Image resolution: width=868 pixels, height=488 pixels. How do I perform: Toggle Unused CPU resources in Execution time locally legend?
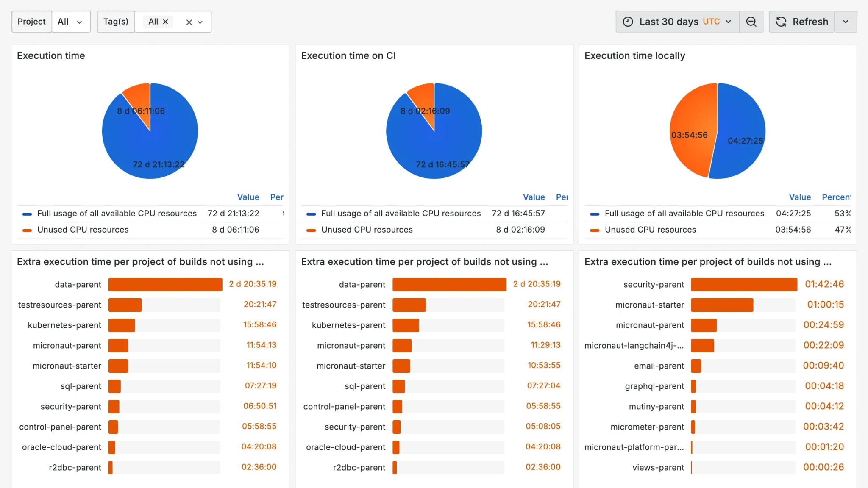(651, 230)
